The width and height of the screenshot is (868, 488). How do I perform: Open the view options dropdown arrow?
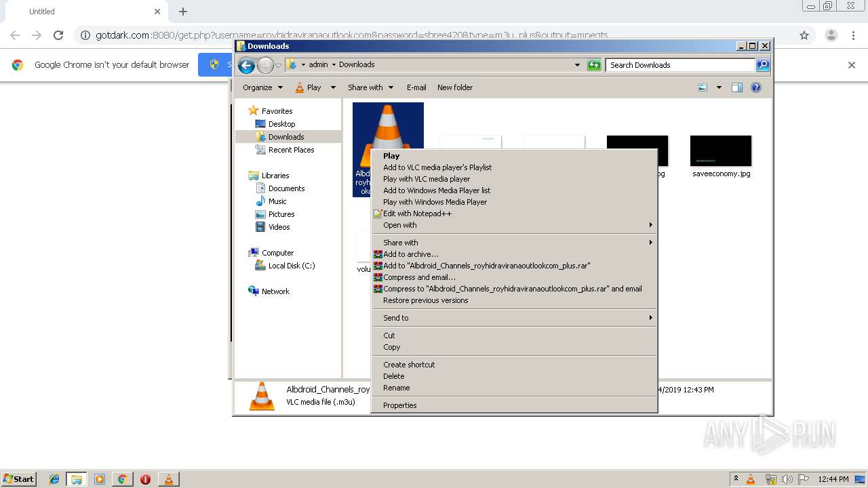click(719, 87)
